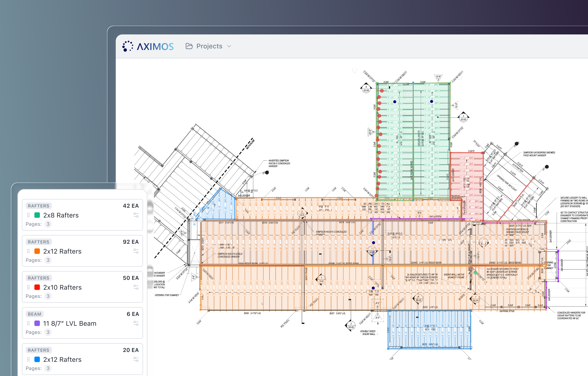The height and width of the screenshot is (376, 588).
Task: Click the 20 EA count
Action: pos(131,350)
